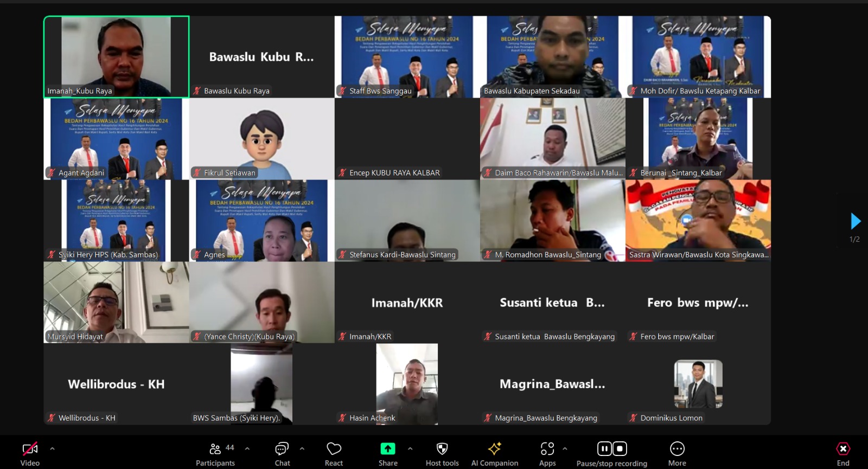Expand chat options caret next to Chat
868x469 pixels.
pyautogui.click(x=302, y=449)
